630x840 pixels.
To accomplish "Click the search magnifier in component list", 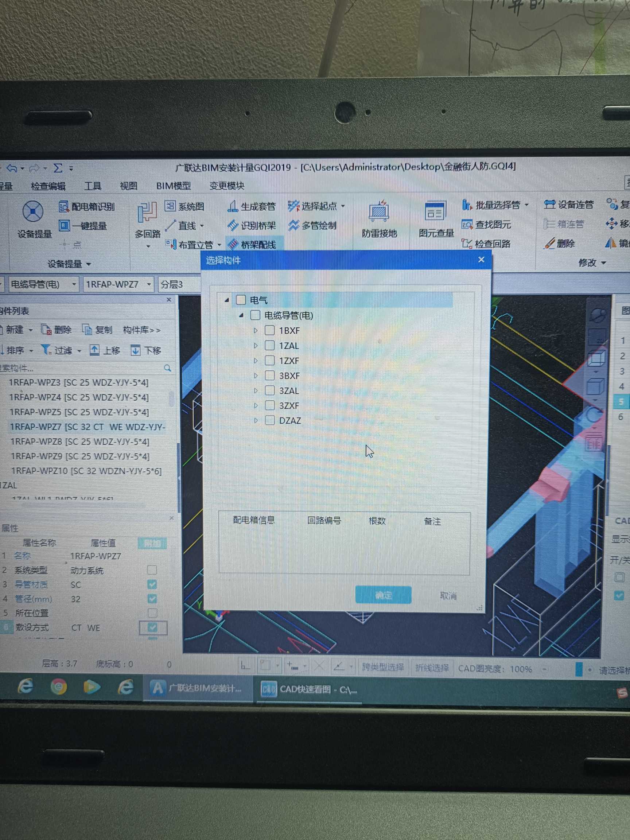I will (x=167, y=368).
